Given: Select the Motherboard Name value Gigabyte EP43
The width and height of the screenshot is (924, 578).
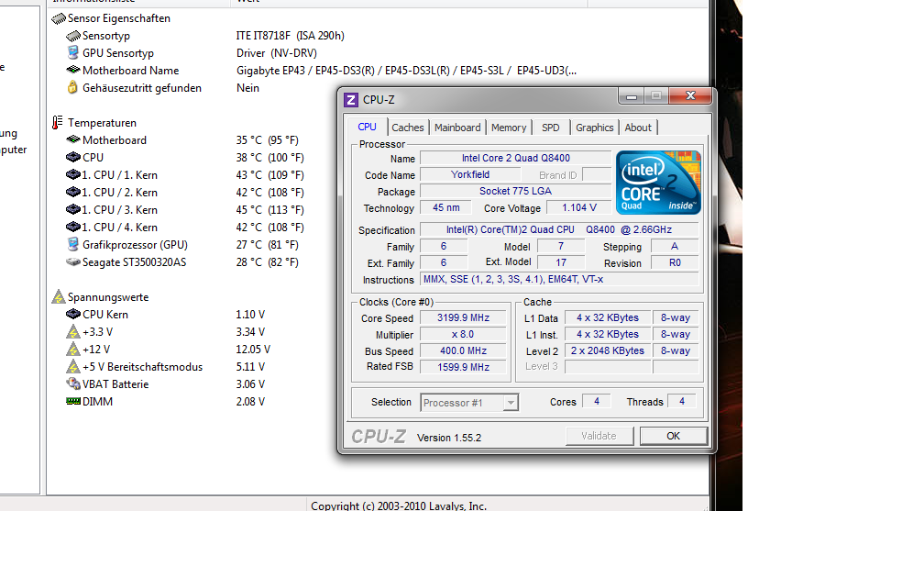Looking at the screenshot, I should click(407, 70).
